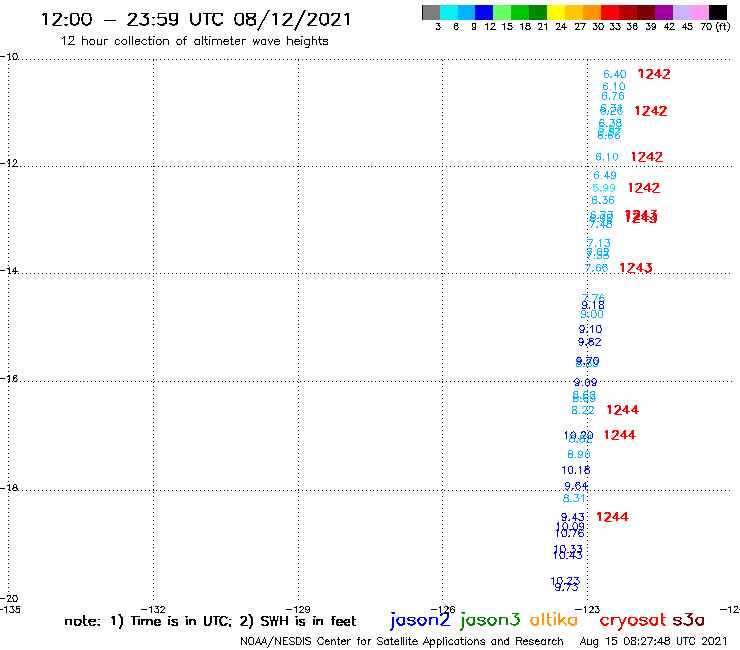Click the -18 latitude axis label
The image size is (740, 650).
[9, 488]
